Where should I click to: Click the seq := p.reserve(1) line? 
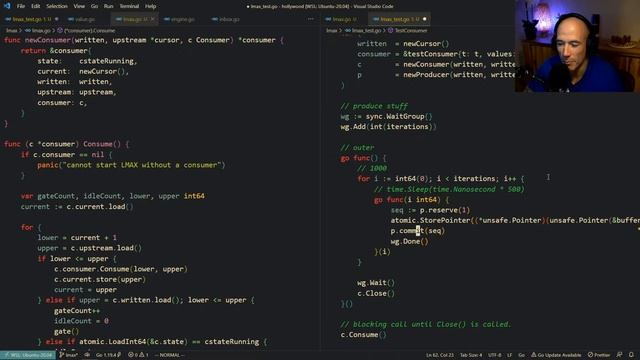(x=430, y=210)
